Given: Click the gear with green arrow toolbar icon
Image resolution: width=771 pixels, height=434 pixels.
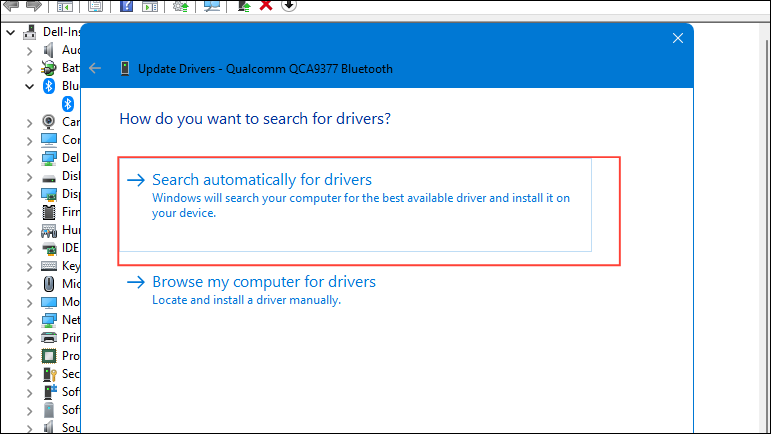Looking at the screenshot, I should [180, 6].
